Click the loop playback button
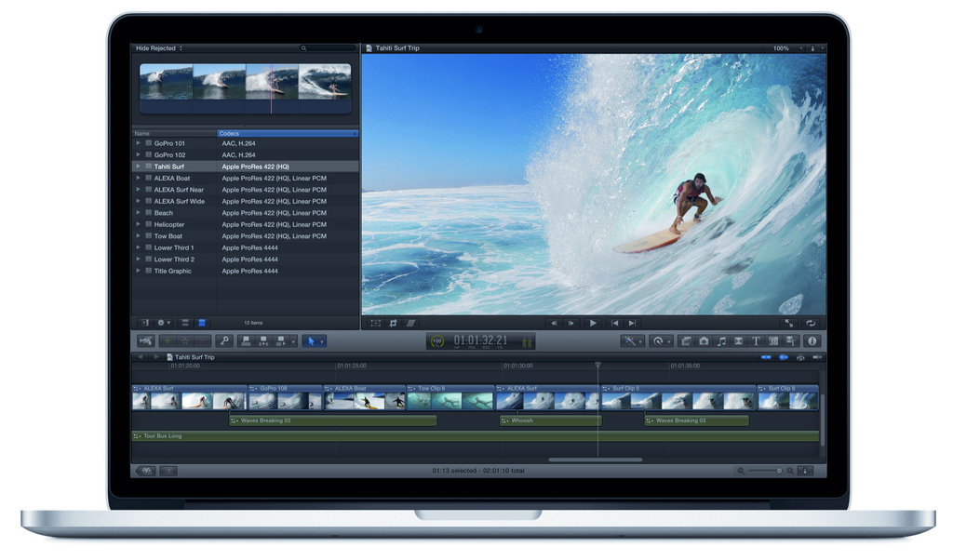The width and height of the screenshot is (953, 560). 811,324
